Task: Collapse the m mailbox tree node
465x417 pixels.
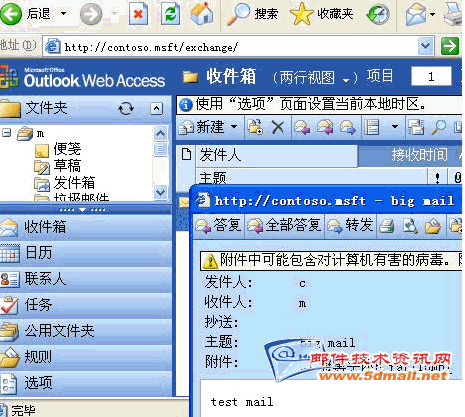Action: coord(6,133)
